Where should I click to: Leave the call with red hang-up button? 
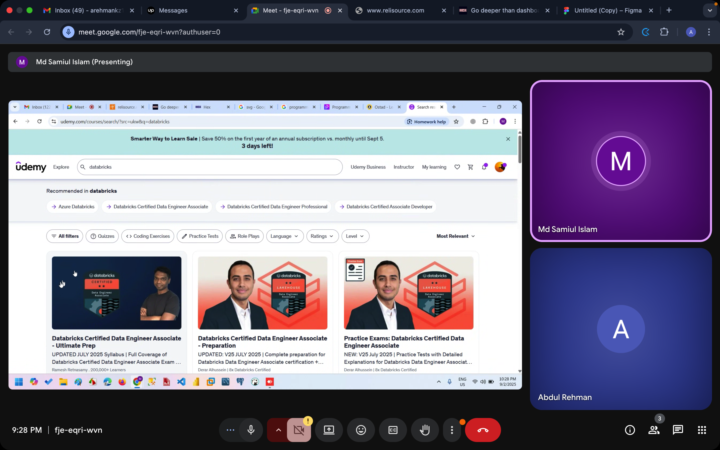click(x=483, y=430)
